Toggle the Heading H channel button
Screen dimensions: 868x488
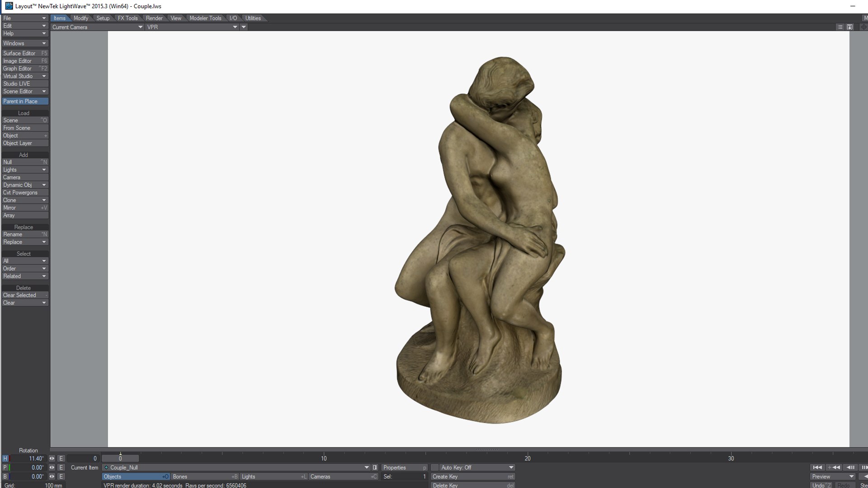pyautogui.click(x=5, y=458)
